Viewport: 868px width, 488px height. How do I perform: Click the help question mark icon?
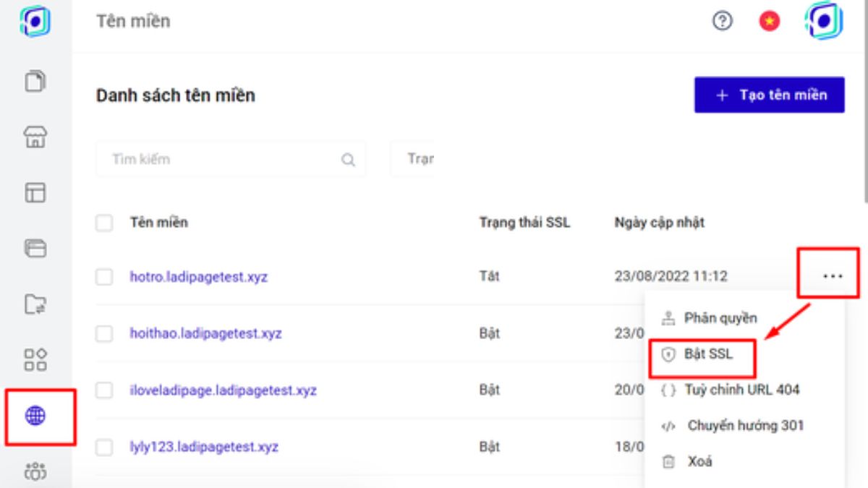(x=722, y=22)
